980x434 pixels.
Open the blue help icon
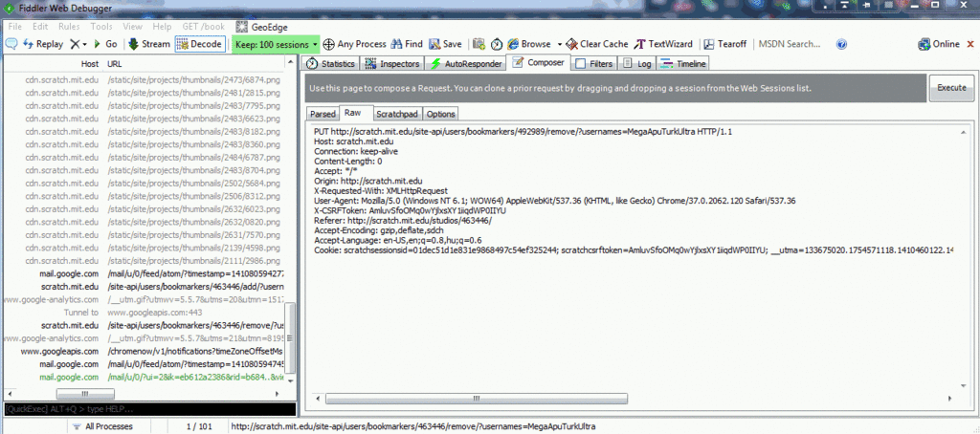[842, 44]
